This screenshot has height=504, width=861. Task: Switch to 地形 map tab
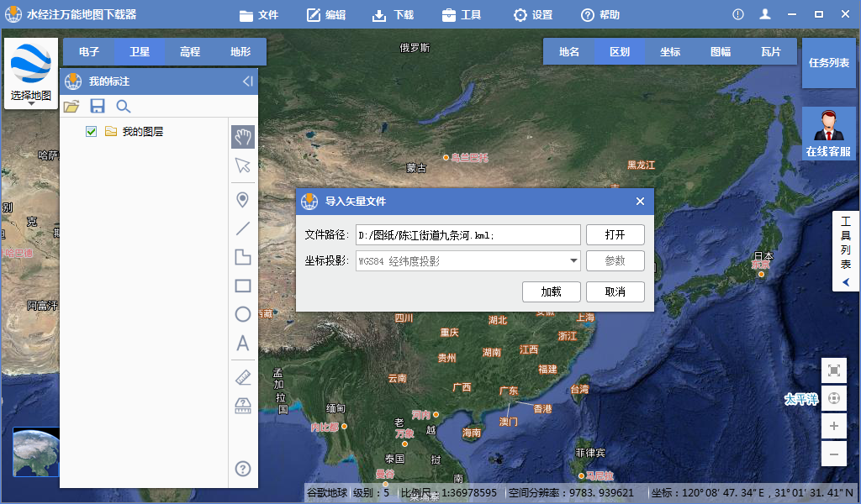[x=240, y=51]
